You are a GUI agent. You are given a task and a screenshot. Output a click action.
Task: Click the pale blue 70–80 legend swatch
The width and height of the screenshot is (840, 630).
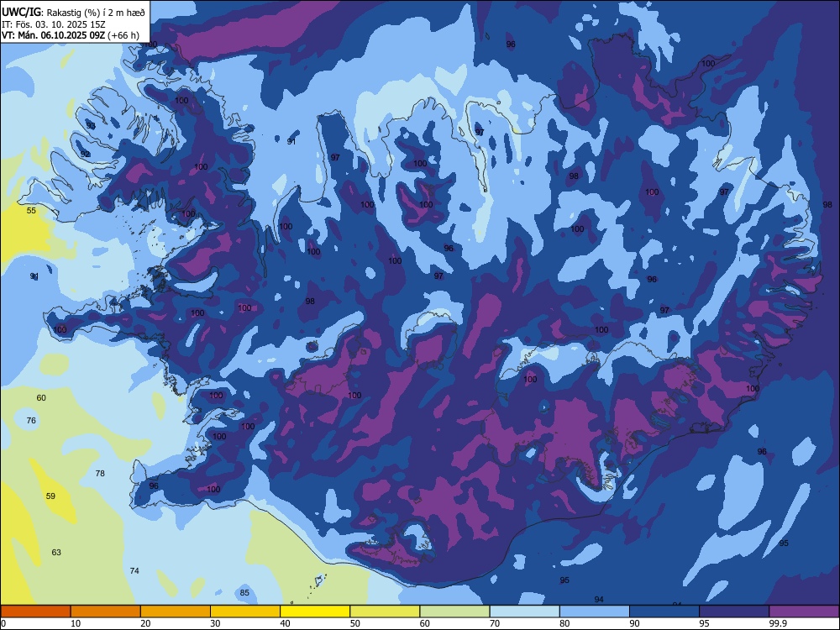[x=524, y=612]
